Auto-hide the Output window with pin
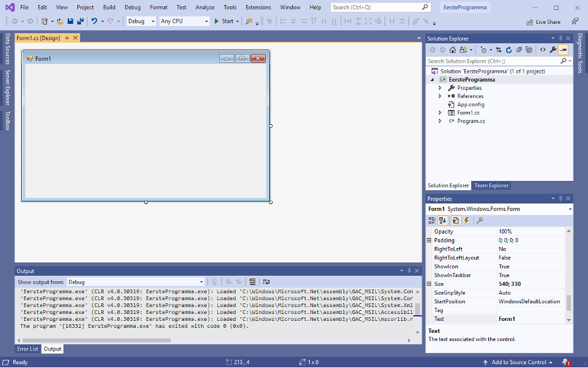588x368 pixels. (x=409, y=271)
